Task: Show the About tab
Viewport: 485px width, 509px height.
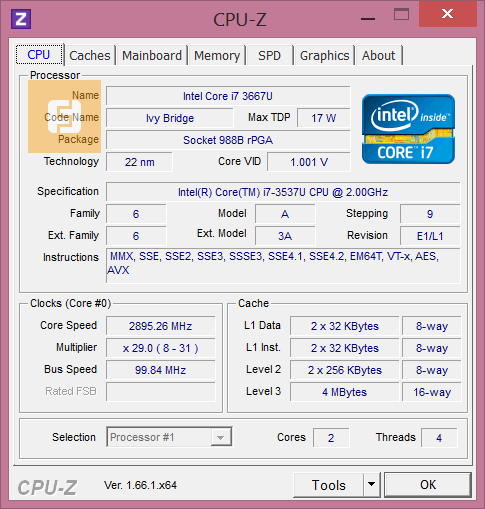Action: 379,55
